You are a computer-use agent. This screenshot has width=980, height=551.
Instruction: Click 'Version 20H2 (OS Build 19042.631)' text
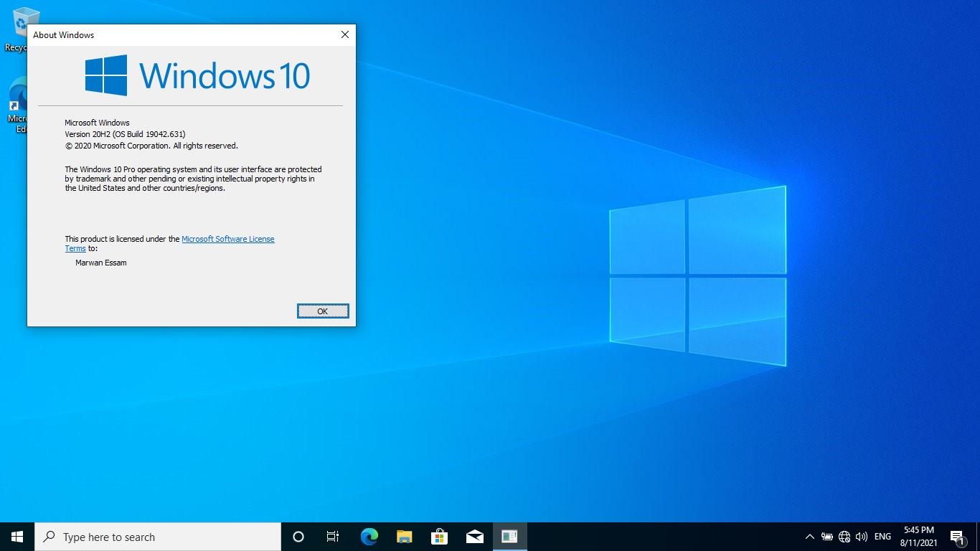(125, 134)
